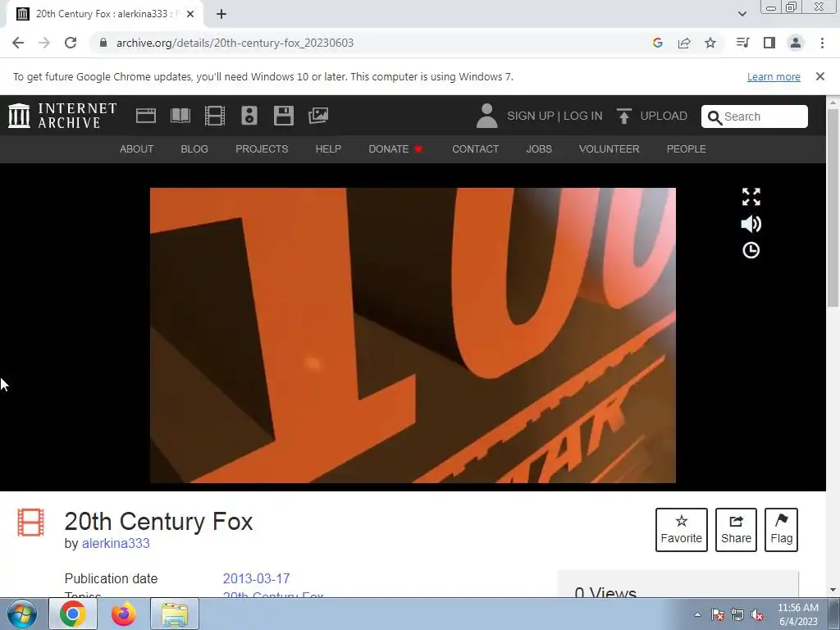Viewport: 840px width, 630px height.
Task: Show hidden system tray icons
Action: coord(697,614)
